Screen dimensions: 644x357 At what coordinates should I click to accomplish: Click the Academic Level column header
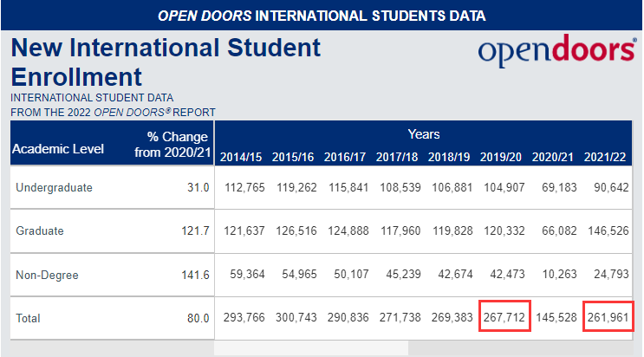tap(58, 149)
